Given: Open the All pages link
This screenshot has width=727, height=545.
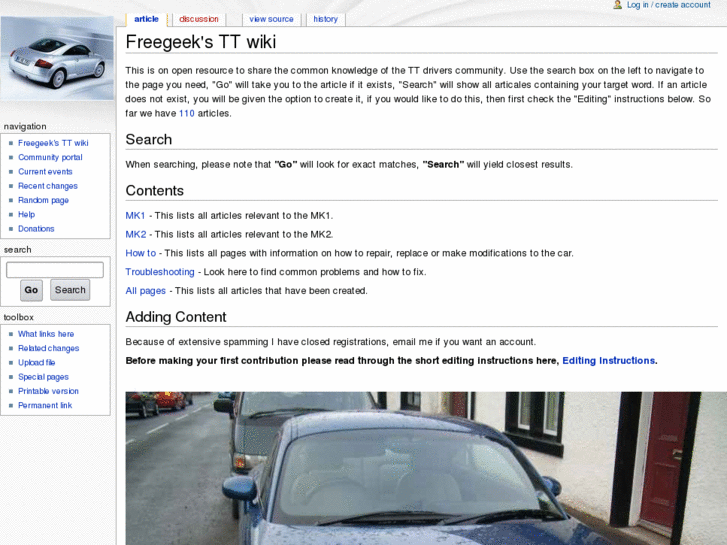Looking at the screenshot, I should pos(146,291).
